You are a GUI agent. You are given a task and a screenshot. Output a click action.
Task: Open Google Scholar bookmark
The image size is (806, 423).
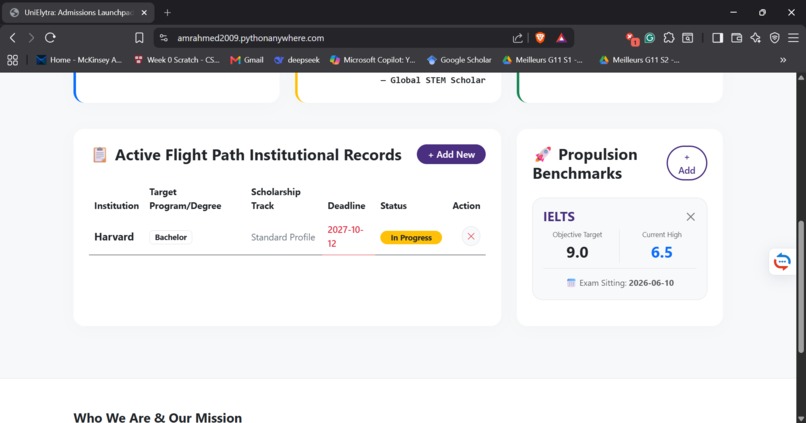pyautogui.click(x=459, y=60)
